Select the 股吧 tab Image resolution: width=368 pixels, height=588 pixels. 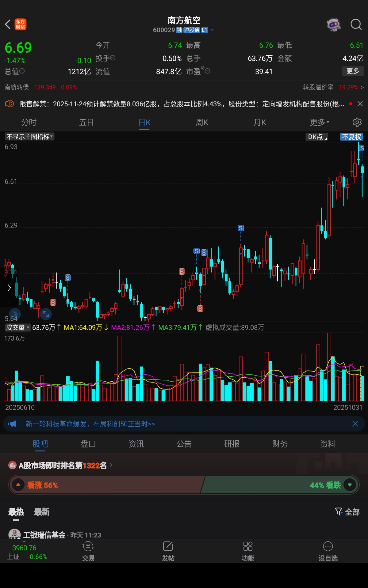[40, 443]
